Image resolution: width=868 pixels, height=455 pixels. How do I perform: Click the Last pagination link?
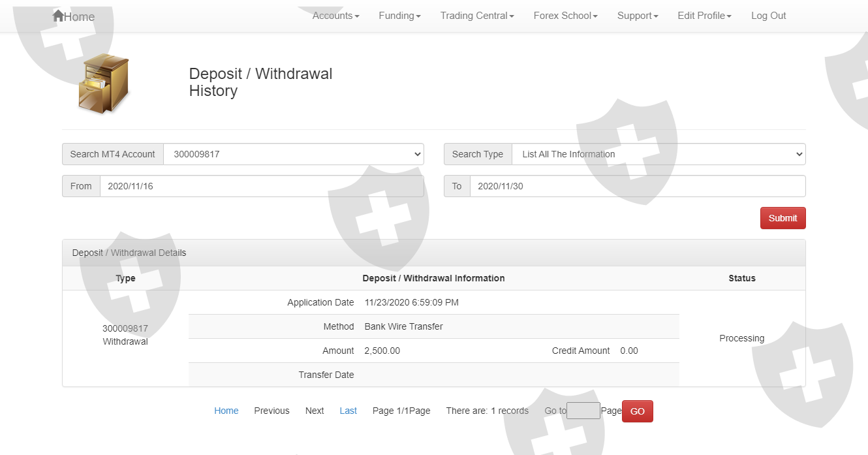(x=348, y=411)
